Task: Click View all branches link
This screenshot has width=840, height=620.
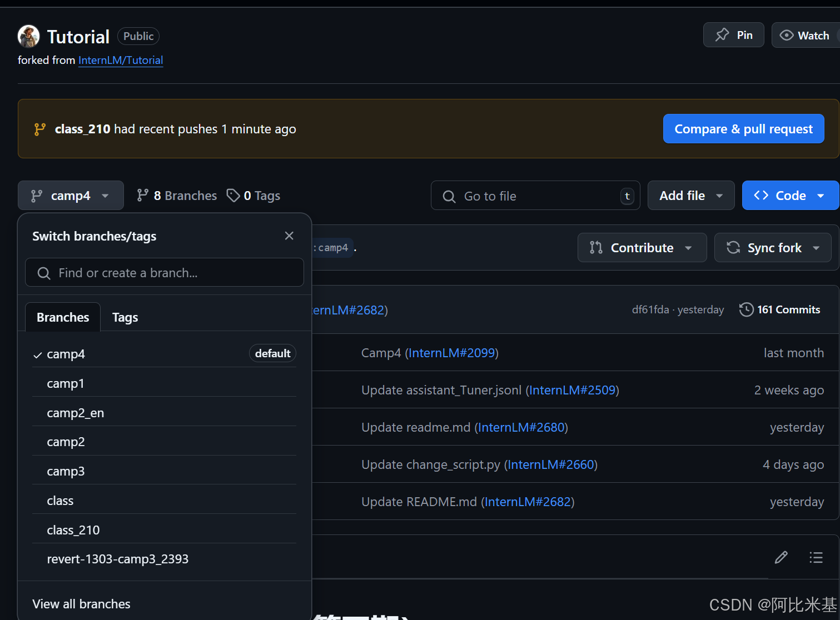Action: point(81,604)
